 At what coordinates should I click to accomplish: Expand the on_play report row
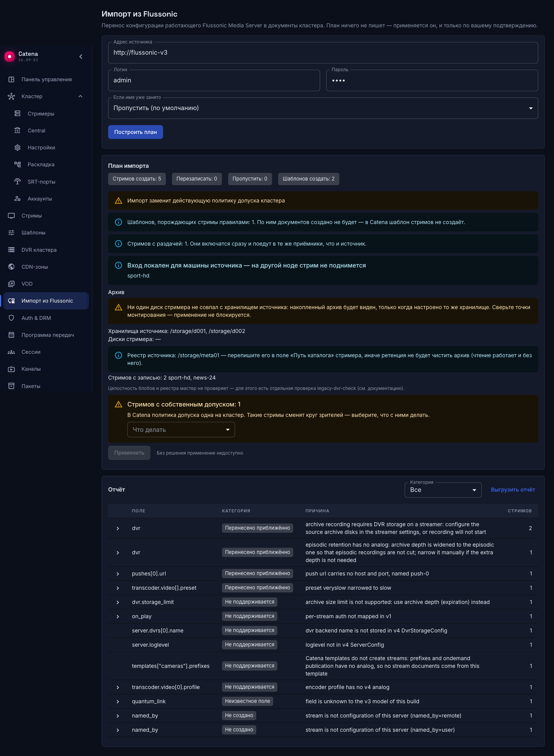click(118, 616)
